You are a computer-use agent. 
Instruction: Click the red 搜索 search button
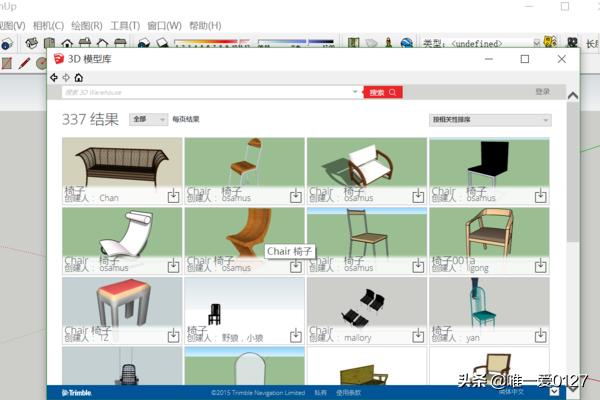(x=382, y=92)
